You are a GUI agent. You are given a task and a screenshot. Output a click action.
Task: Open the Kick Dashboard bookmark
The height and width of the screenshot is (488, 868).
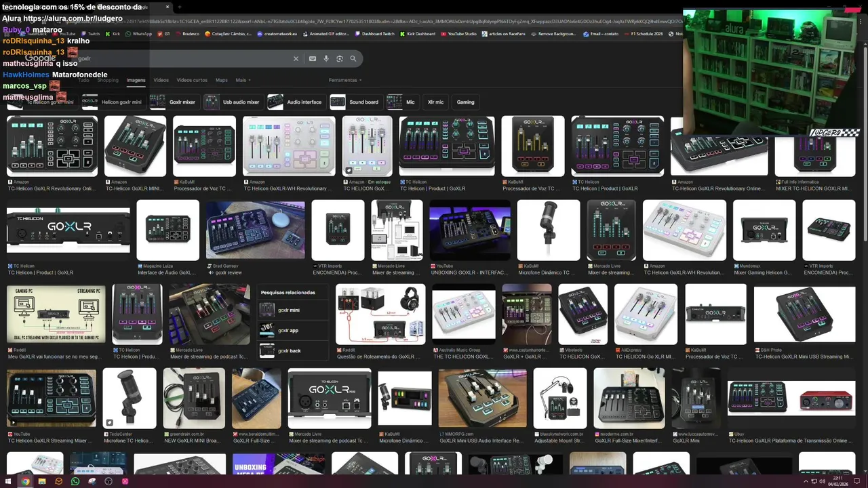(418, 34)
